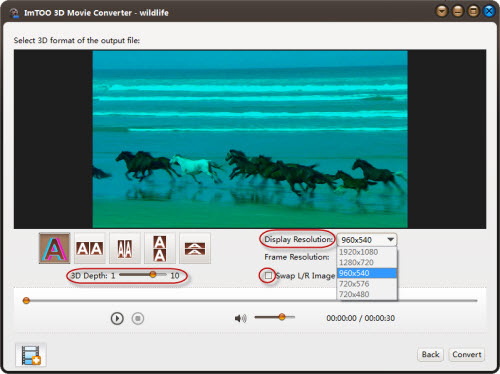Stop preview with the stop button
Image resolution: width=500 pixels, height=374 pixels.
(138, 318)
